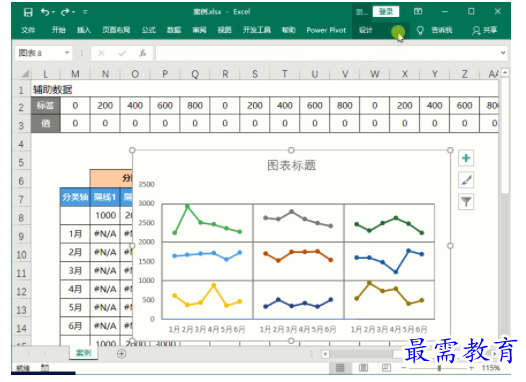Click horizontal scrollbar left arrow
Screen dimensions: 526x382
325,354
